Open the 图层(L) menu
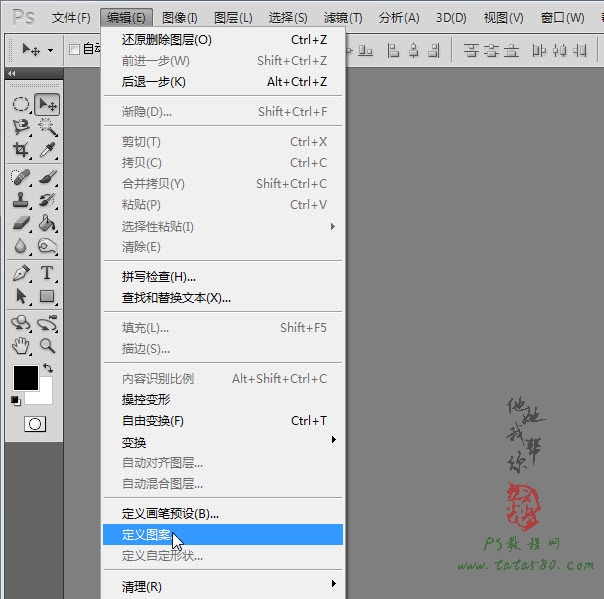 tap(233, 18)
